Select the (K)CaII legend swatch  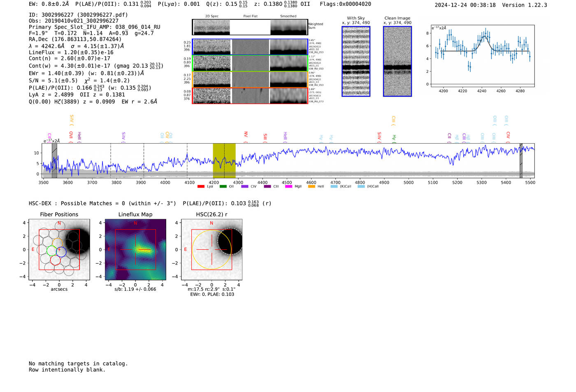[334, 187]
